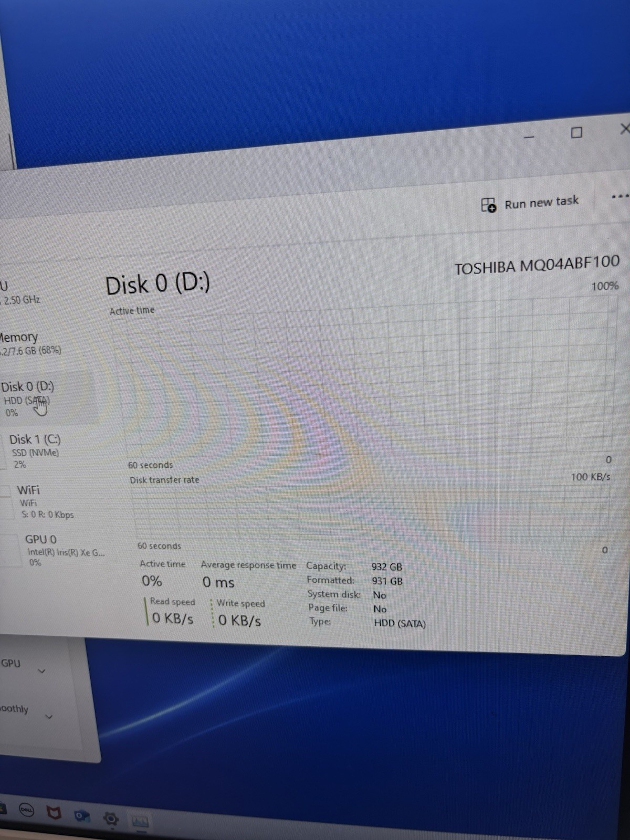Click the Formatted value 931 GB
The width and height of the screenshot is (630, 840).
pos(387,581)
